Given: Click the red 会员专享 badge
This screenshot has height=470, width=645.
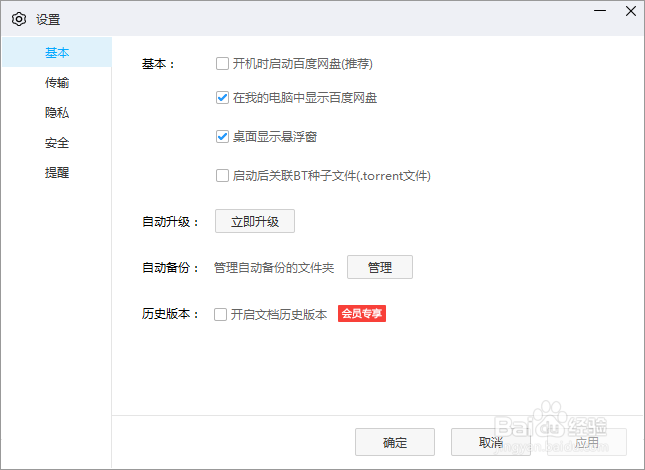Looking at the screenshot, I should point(362,314).
